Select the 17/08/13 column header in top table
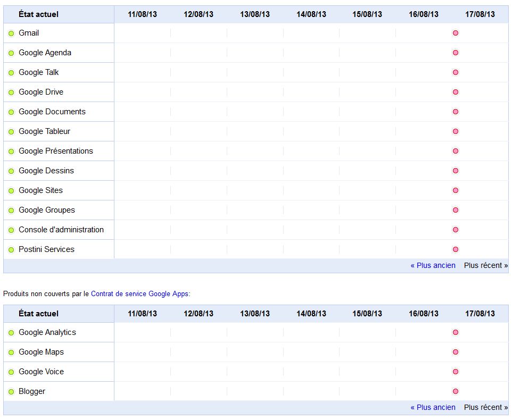The height and width of the screenshot is (420, 512). tap(480, 14)
